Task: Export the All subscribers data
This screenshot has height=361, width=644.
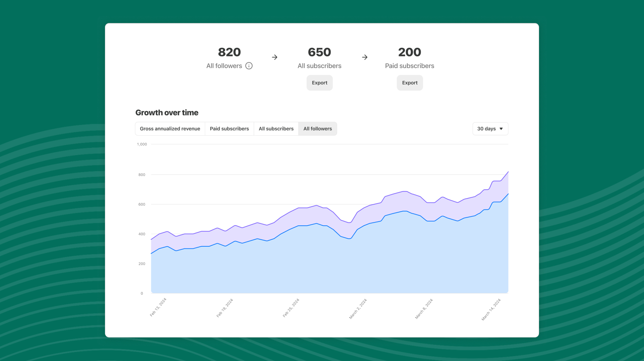Action: 319,83
